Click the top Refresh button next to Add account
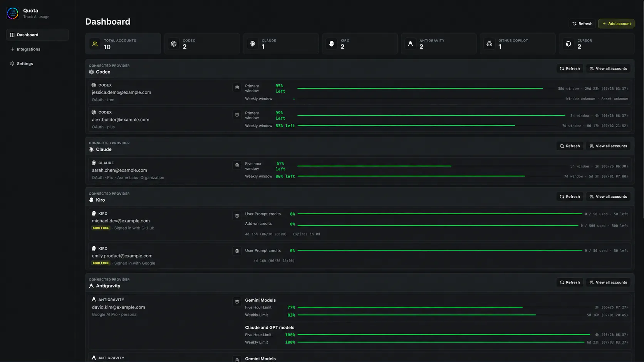 pos(582,23)
